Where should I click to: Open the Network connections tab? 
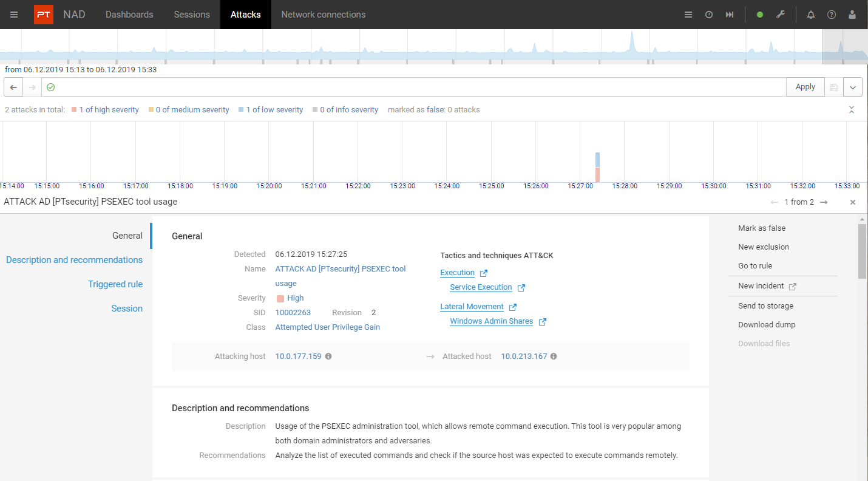[324, 15]
